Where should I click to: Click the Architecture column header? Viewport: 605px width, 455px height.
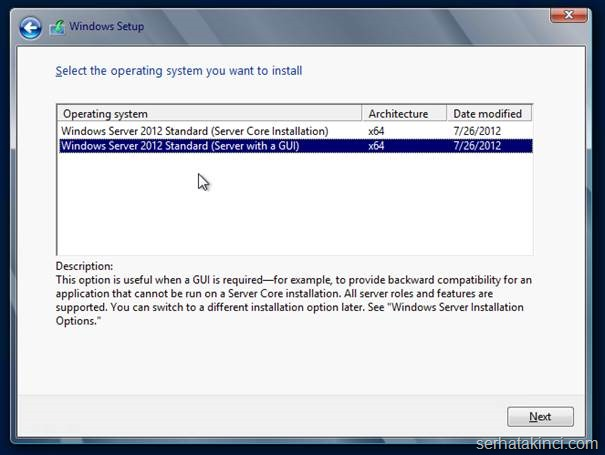404,114
